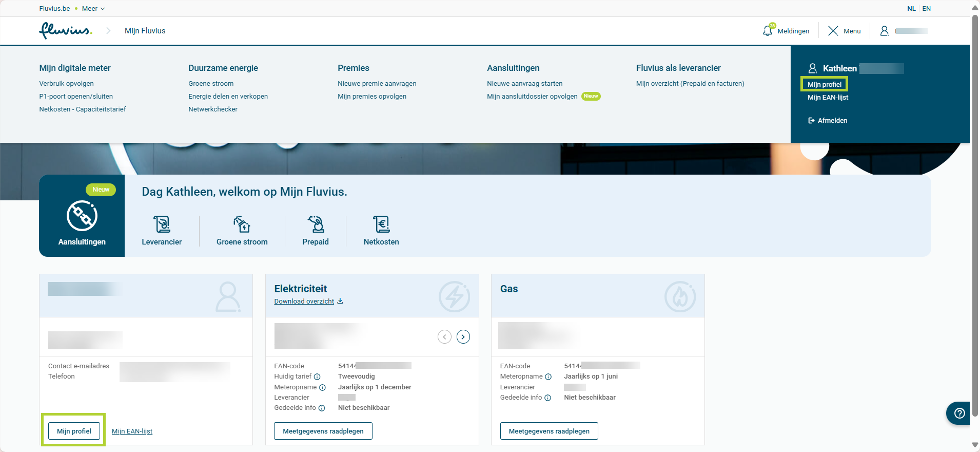Screen dimensions: 980x452
Task: Click info icon next to Huidig tarief
Action: (x=317, y=376)
